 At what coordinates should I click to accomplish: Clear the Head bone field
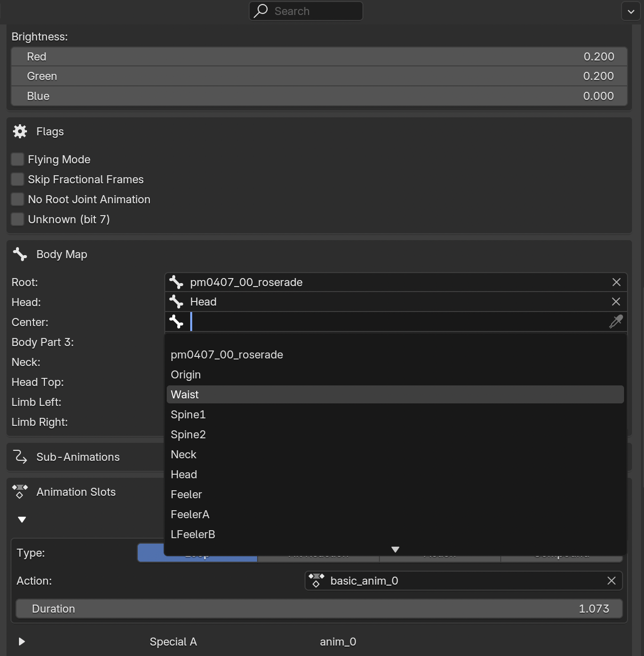pyautogui.click(x=616, y=302)
